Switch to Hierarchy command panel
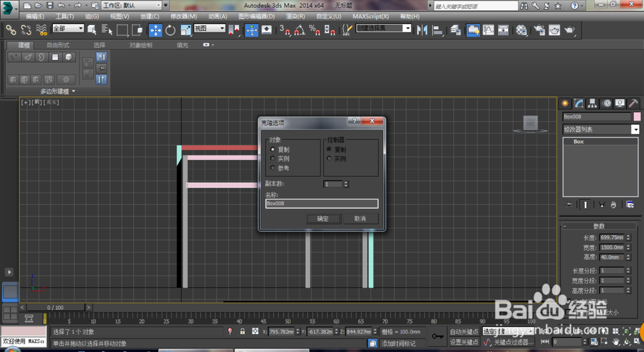The width and height of the screenshot is (644, 352). pos(592,103)
